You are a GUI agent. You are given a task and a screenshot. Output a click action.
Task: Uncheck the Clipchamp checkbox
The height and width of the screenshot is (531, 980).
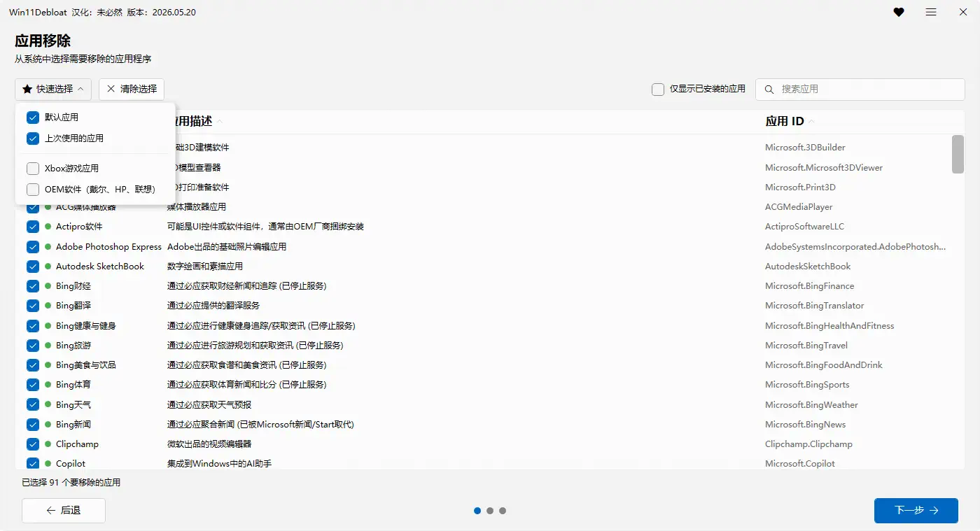[33, 444]
